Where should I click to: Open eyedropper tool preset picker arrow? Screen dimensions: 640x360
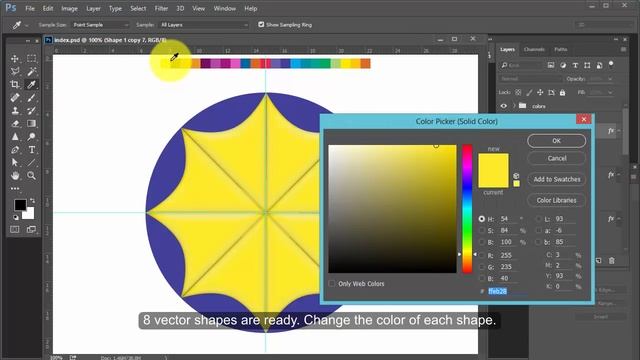tap(27, 25)
